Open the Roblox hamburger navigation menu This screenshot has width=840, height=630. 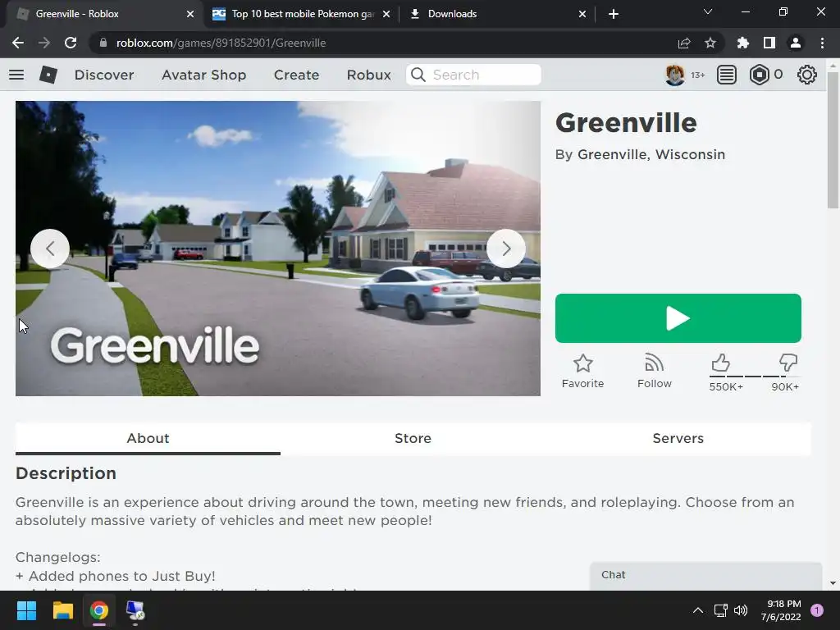16,75
